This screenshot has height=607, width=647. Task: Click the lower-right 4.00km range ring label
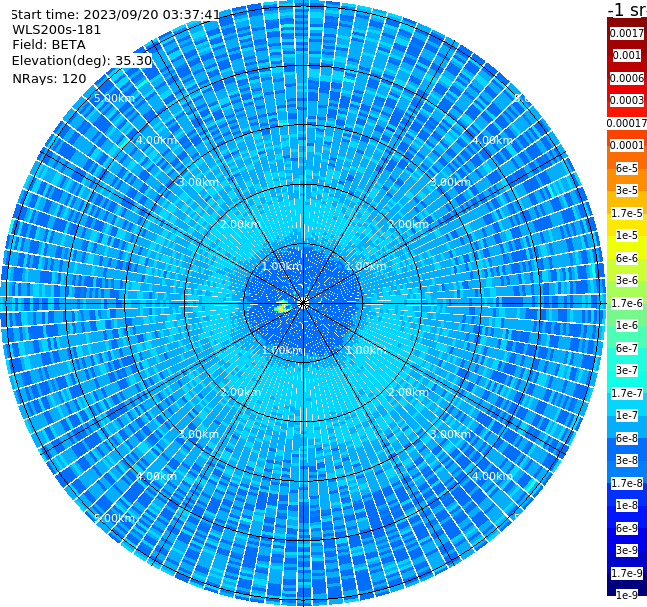pyautogui.click(x=492, y=476)
